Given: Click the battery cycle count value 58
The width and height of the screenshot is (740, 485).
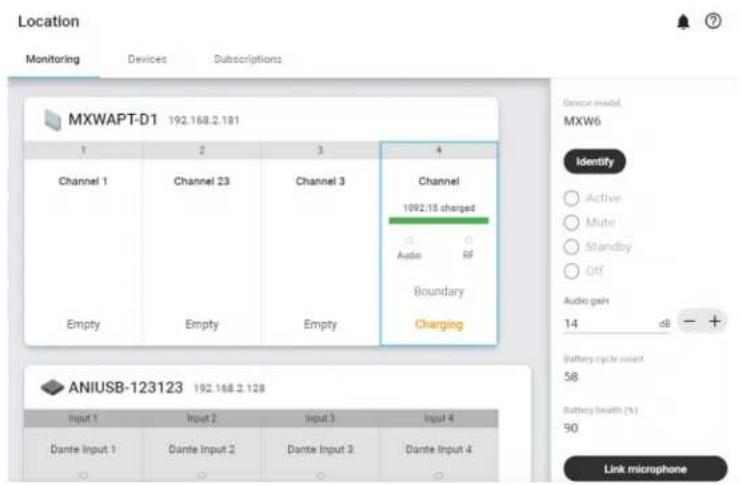Looking at the screenshot, I should [571, 377].
